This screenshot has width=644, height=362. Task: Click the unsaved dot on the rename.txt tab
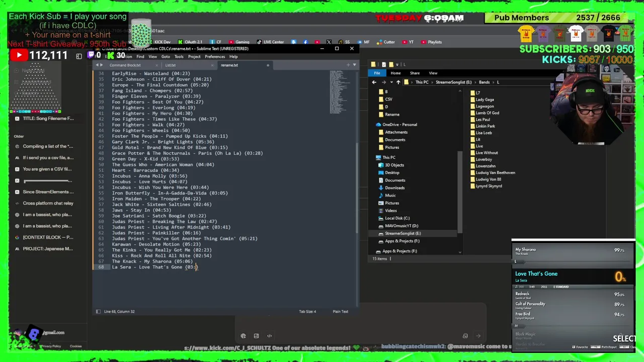pyautogui.click(x=268, y=65)
